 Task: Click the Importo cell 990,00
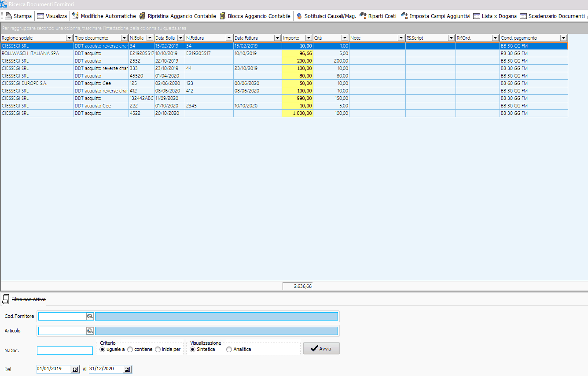click(x=298, y=98)
